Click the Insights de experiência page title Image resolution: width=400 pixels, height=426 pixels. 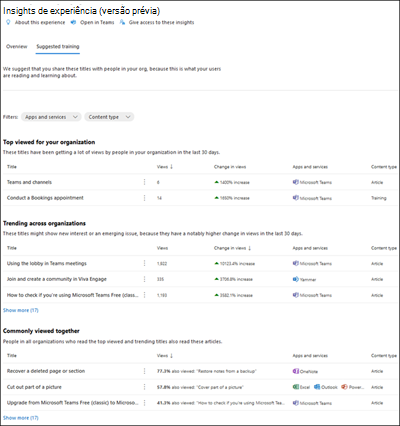tap(81, 11)
